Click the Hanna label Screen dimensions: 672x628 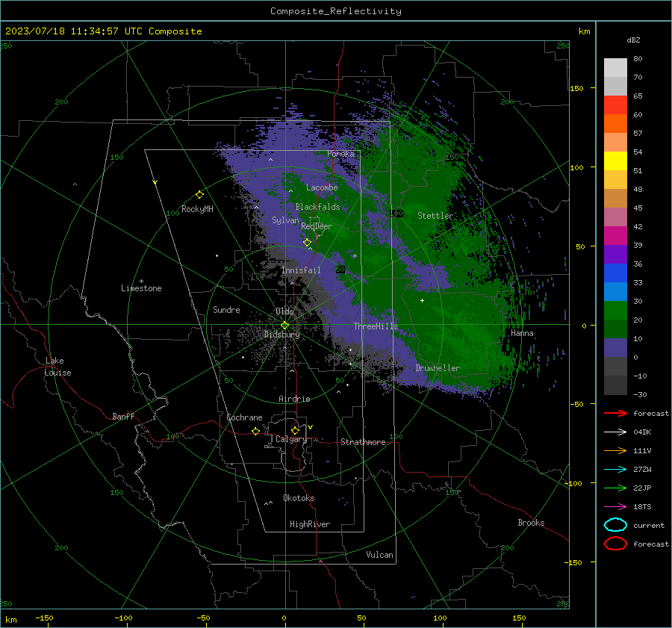[522, 333]
